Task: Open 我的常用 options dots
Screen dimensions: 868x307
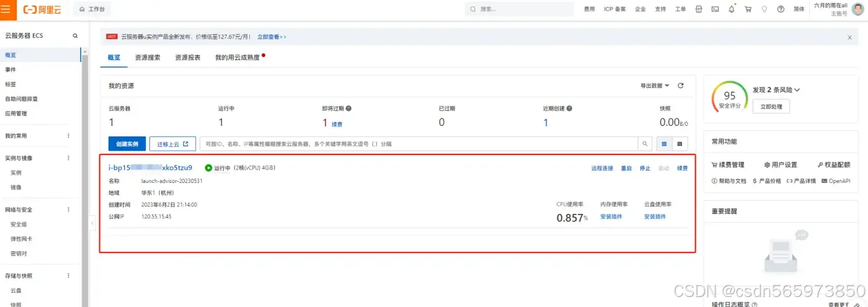Action: [x=69, y=135]
